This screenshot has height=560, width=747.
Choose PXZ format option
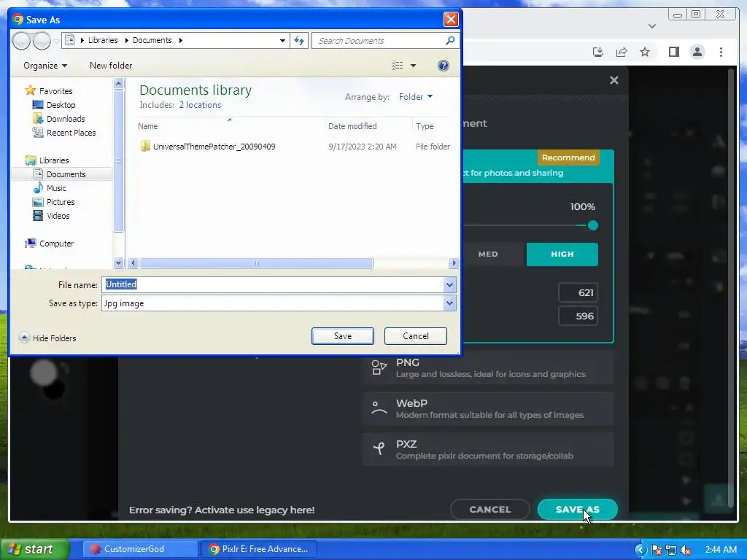[x=488, y=449]
